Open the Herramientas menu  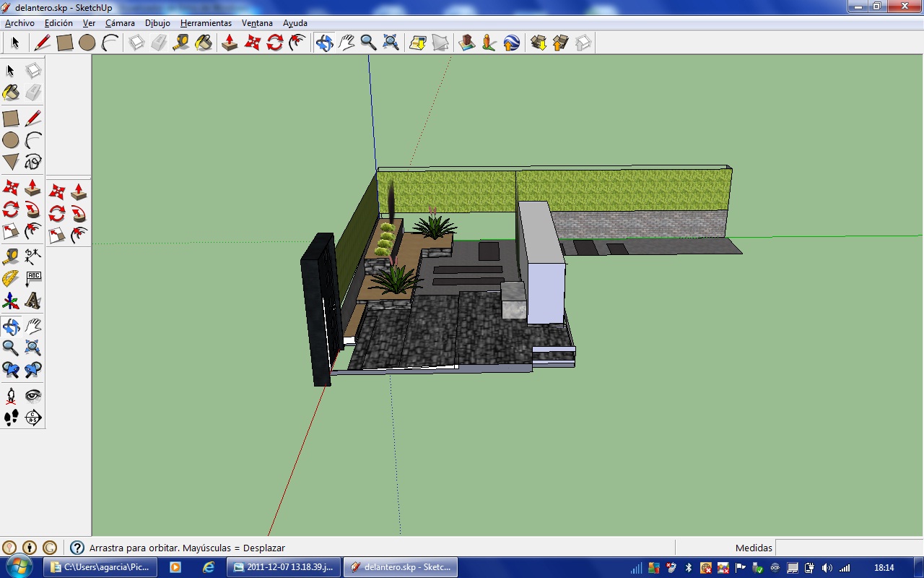pos(206,23)
